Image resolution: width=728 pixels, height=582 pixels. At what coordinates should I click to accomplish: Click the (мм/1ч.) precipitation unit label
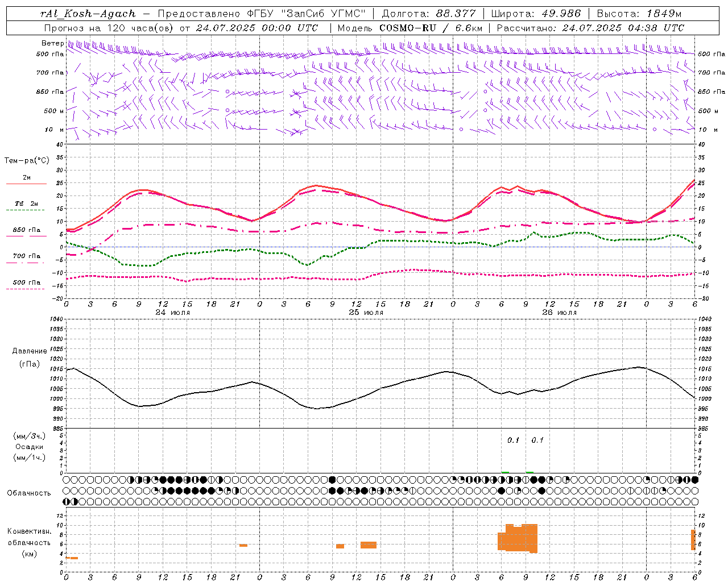(x=30, y=458)
